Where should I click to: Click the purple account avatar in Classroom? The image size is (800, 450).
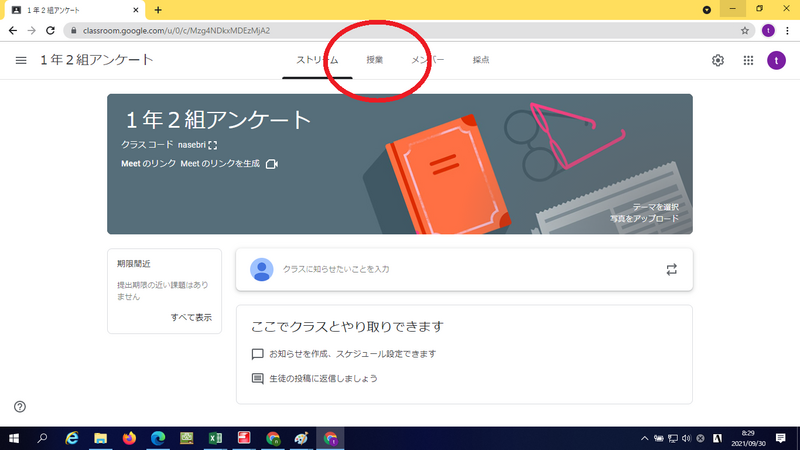click(x=776, y=60)
